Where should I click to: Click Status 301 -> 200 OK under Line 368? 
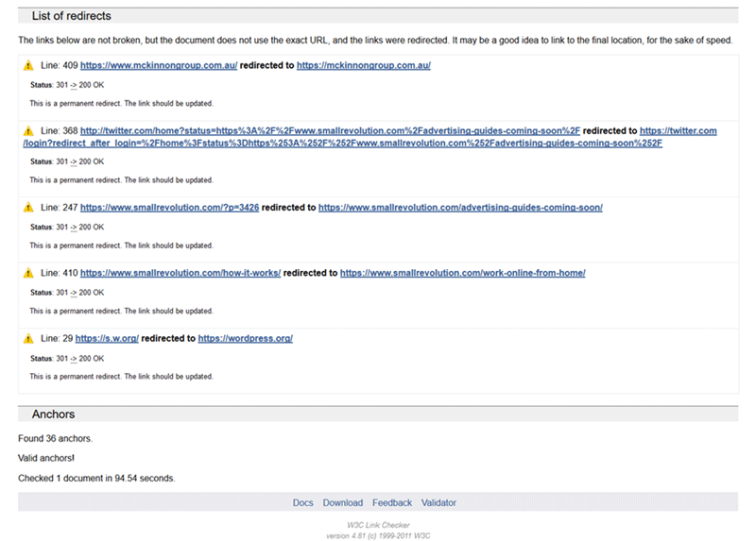[67, 161]
